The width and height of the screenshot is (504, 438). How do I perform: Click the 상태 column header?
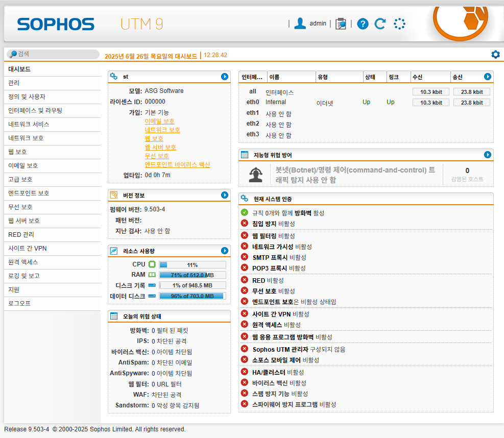(x=375, y=77)
